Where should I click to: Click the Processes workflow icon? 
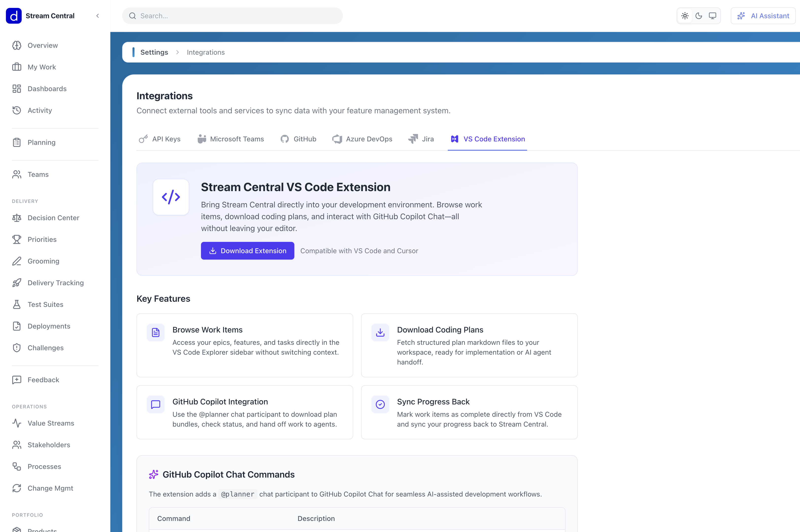[17, 466]
